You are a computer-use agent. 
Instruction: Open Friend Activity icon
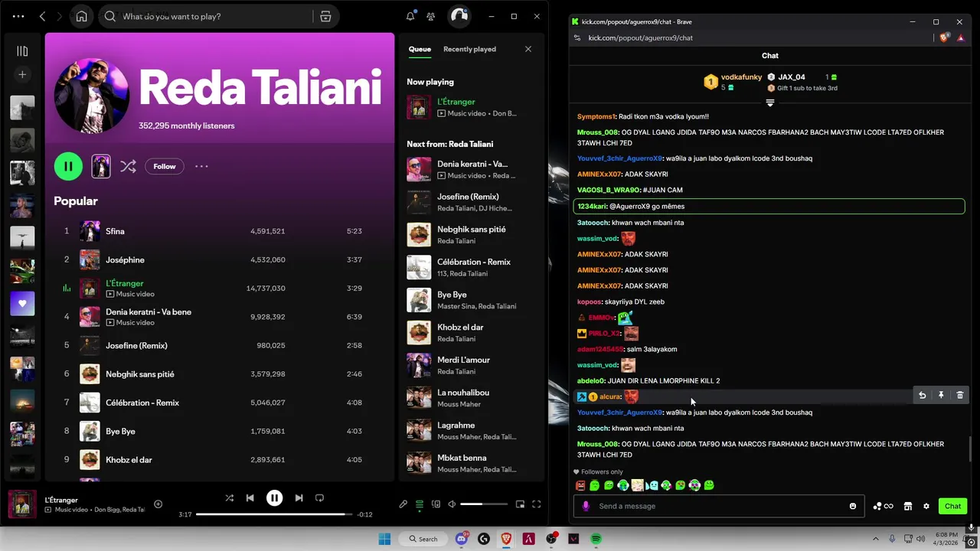[431, 16]
